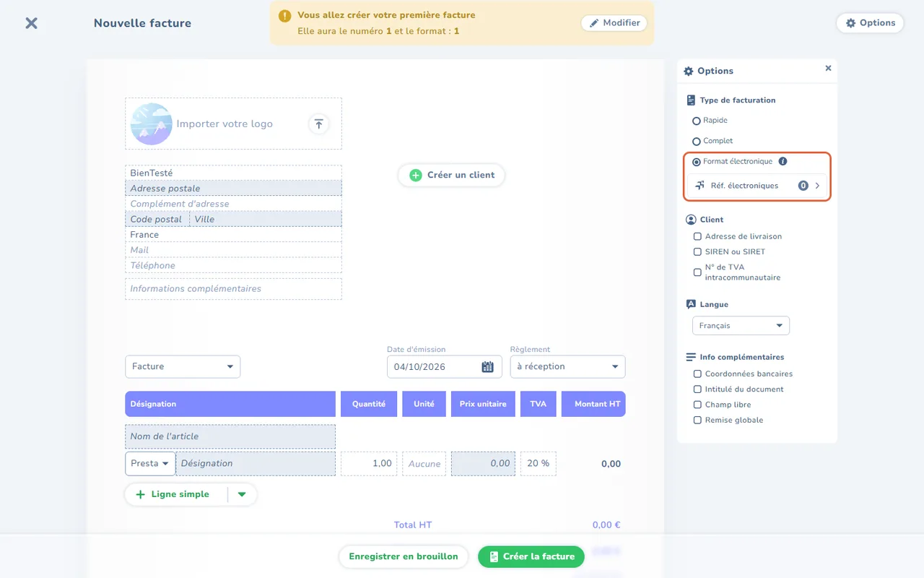The height and width of the screenshot is (578, 924).
Task: Select the Rapide billing type
Action: tap(697, 121)
